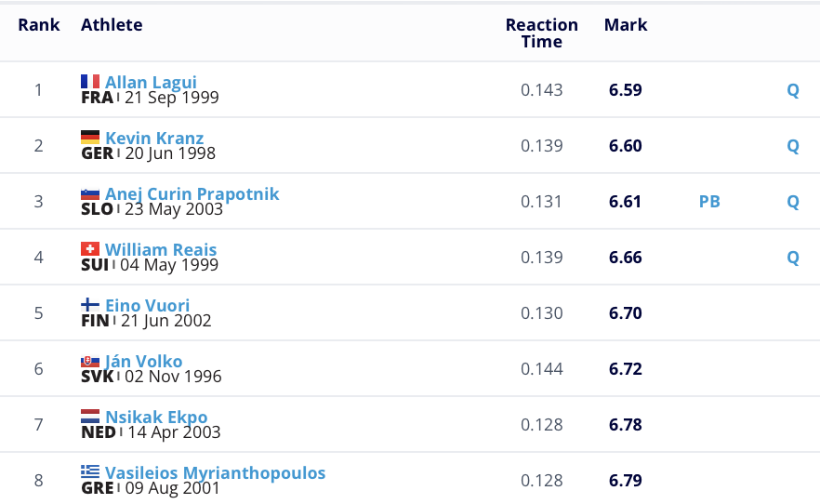View Vasileios Myrianthopoulos athlete profile
Image resolution: width=820 pixels, height=504 pixels.
point(215,472)
